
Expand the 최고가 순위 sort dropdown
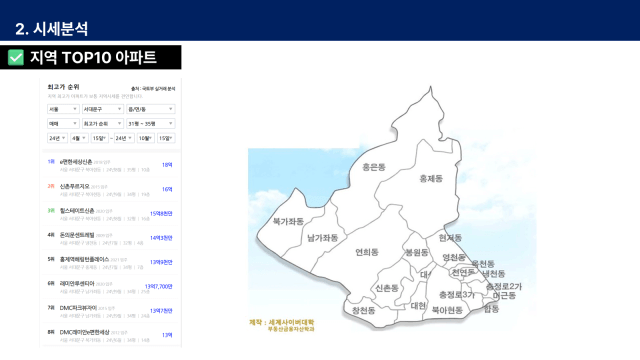coord(102,123)
